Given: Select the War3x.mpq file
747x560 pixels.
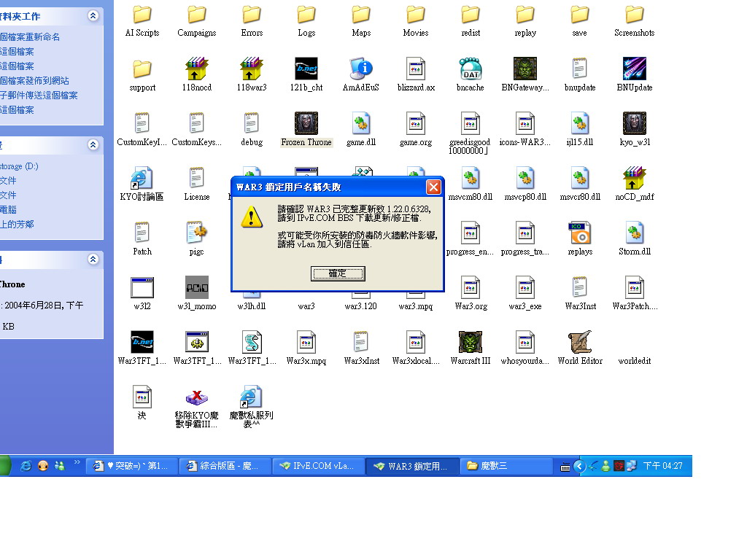Looking at the screenshot, I should pos(306,342).
